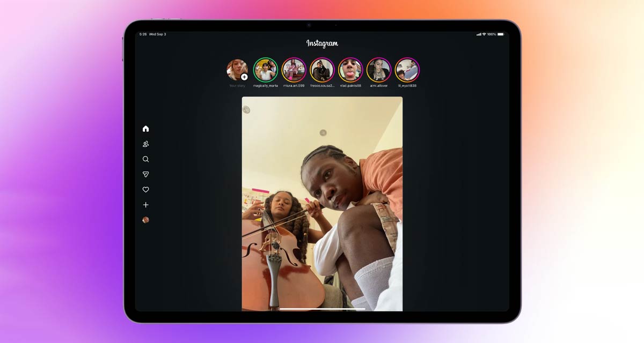View magically_marta's story
Screen dimensions: 644x343
[266, 70]
